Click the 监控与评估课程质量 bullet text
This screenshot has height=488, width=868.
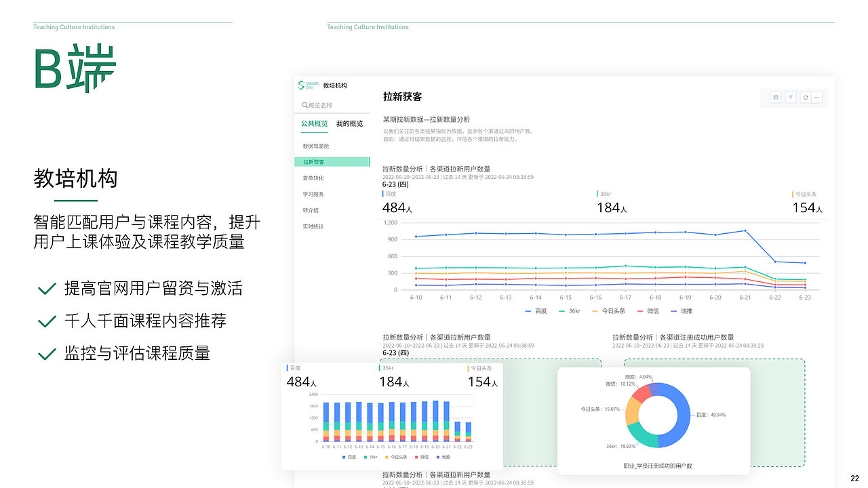click(x=137, y=353)
